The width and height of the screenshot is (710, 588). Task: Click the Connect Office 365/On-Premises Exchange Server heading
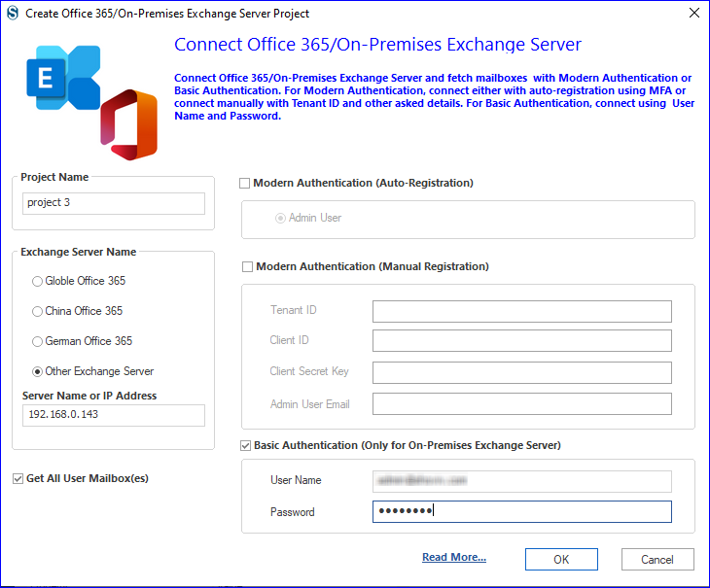tap(377, 45)
